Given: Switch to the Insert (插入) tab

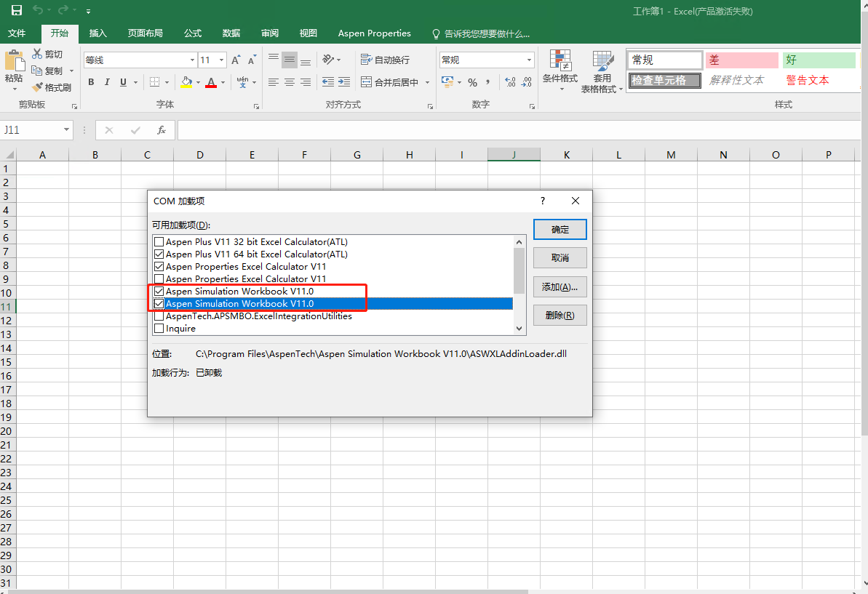Looking at the screenshot, I should point(97,33).
